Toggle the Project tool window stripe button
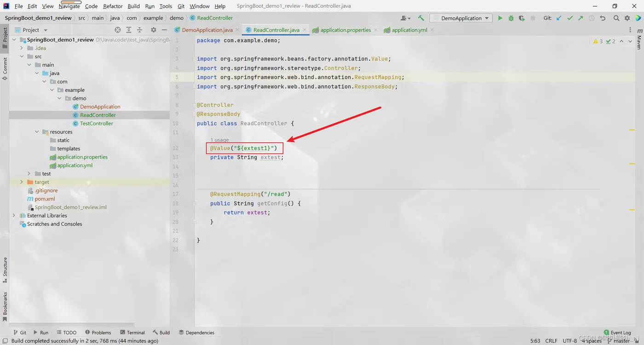The image size is (644, 345). click(x=5, y=38)
